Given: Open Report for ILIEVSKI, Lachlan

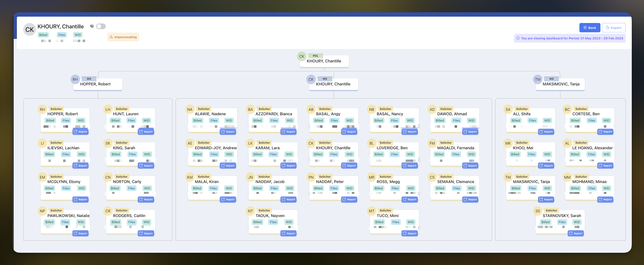Looking at the screenshot, I should 80,166.
